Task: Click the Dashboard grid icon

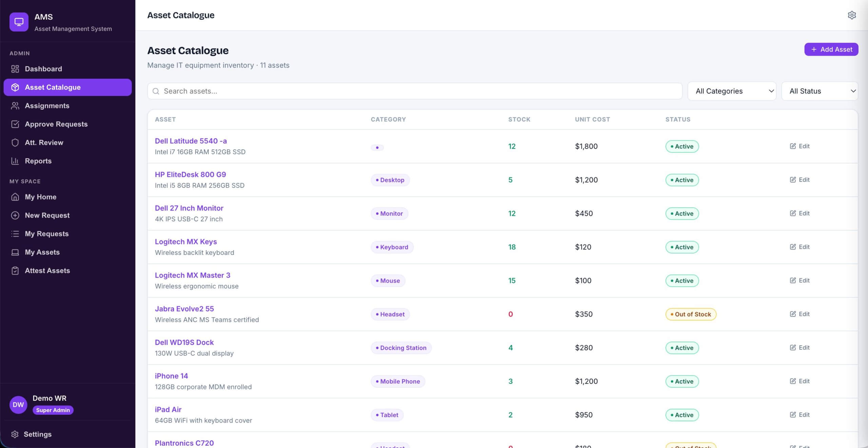Action: [x=15, y=69]
